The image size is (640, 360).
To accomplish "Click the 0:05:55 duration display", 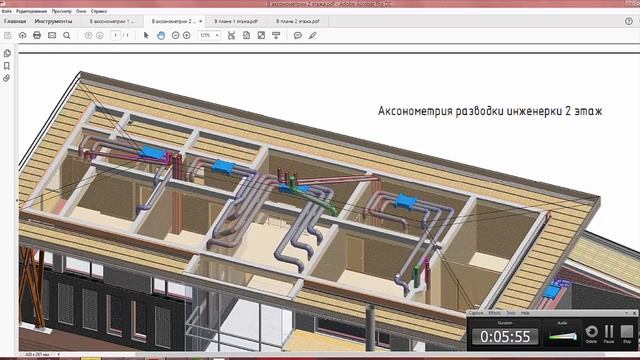I will [505, 337].
